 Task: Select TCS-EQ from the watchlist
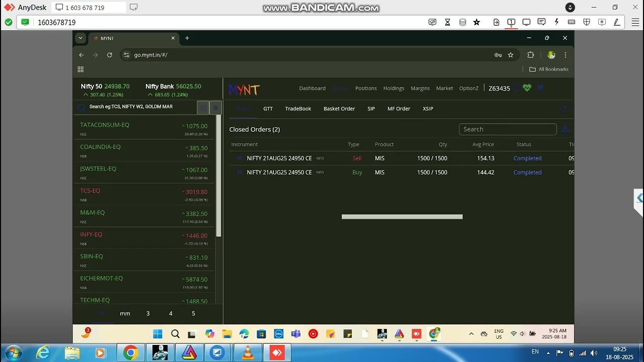[90, 191]
